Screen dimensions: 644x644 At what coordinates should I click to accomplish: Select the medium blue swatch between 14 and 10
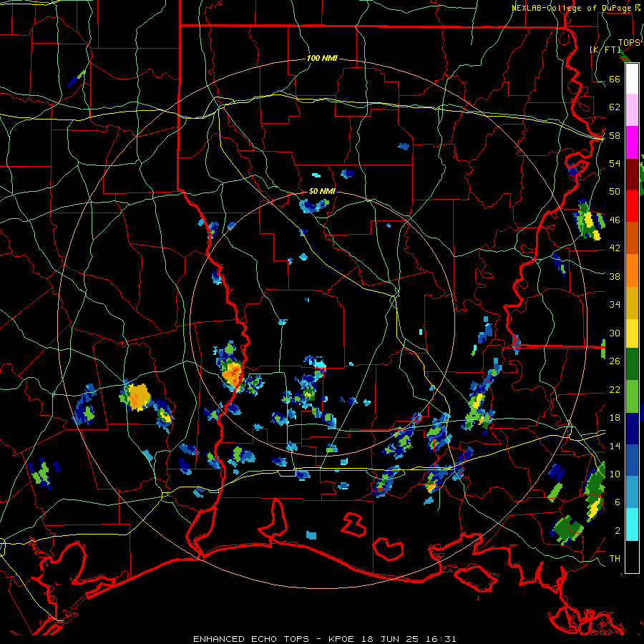pos(632,460)
